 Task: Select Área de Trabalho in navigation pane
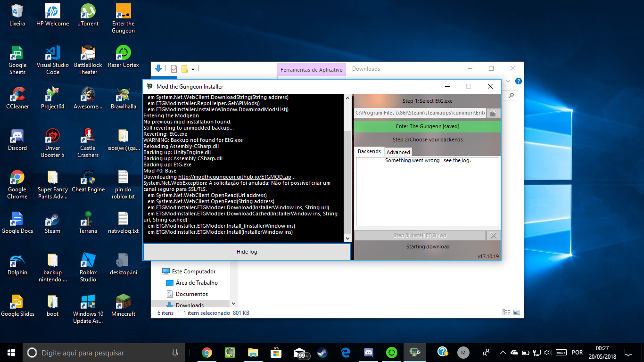point(197,283)
